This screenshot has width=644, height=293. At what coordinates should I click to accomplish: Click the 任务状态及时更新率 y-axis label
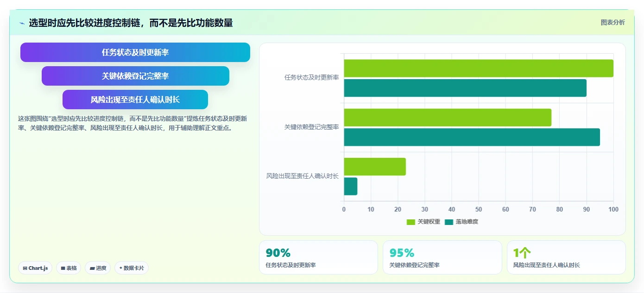point(311,78)
